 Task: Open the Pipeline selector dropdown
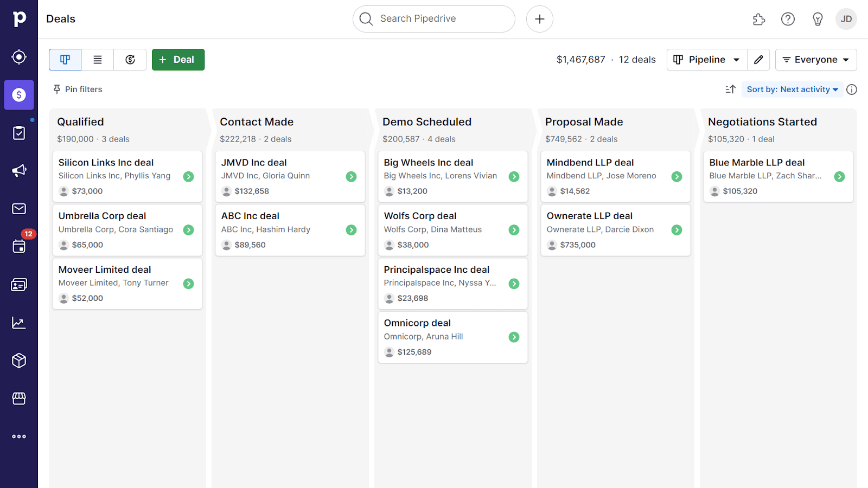tap(706, 60)
